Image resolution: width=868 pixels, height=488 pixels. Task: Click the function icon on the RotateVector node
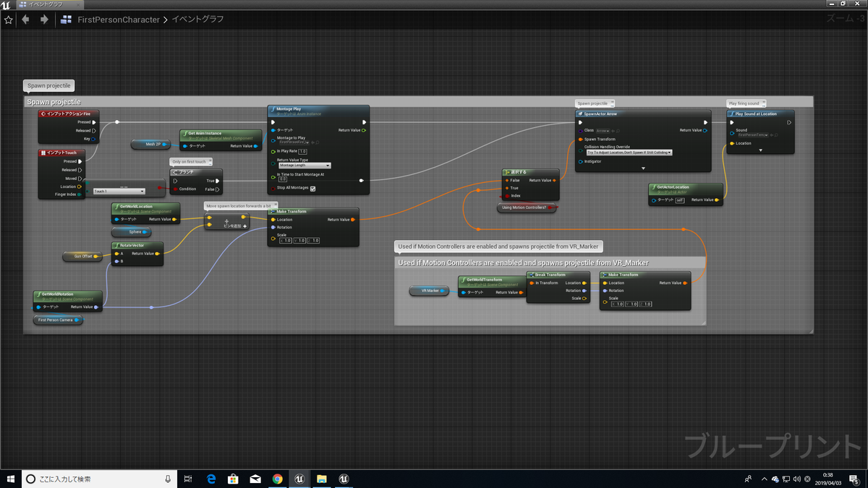(x=116, y=245)
